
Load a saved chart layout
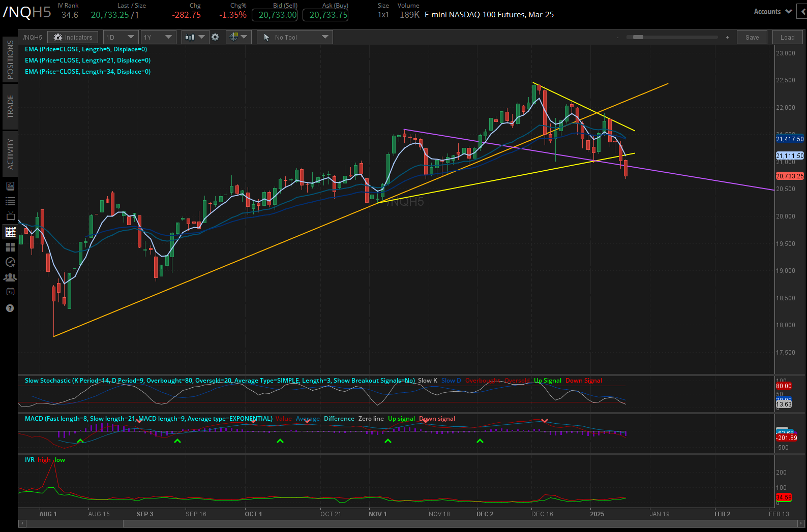click(787, 37)
